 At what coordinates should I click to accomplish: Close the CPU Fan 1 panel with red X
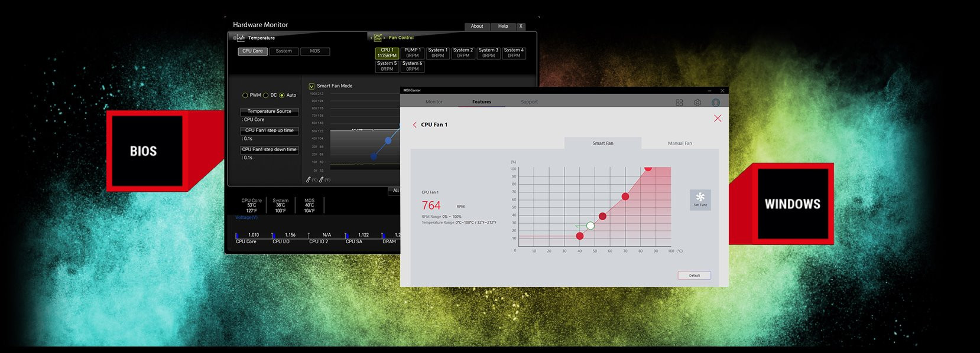(x=718, y=118)
